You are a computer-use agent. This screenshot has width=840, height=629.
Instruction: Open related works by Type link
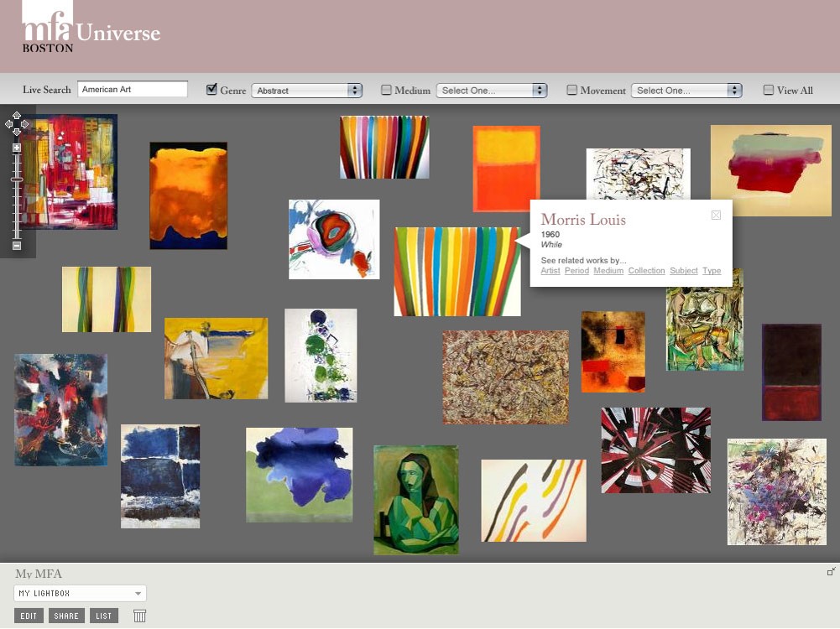coord(712,271)
